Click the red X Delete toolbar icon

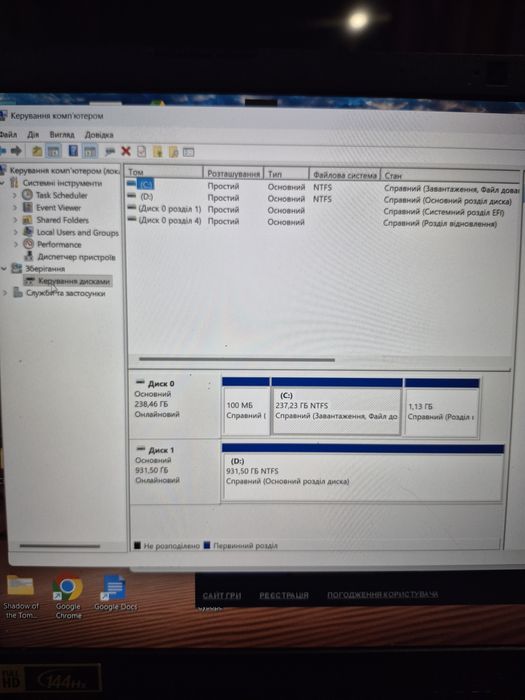pyautogui.click(x=126, y=151)
